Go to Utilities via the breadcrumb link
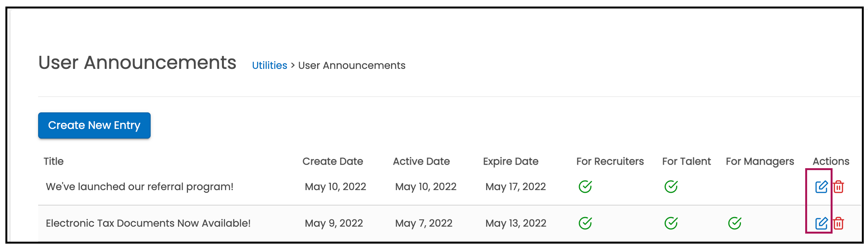The height and width of the screenshot is (249, 868). [269, 65]
